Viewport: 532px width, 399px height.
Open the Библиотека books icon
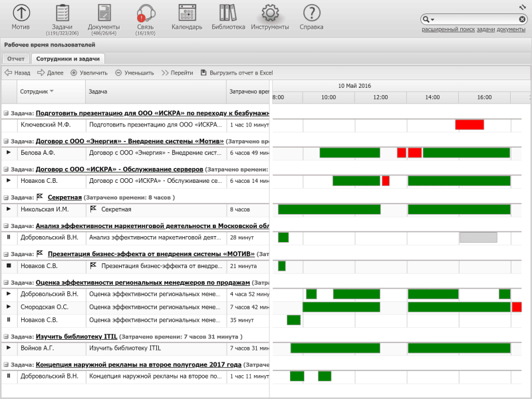click(228, 13)
